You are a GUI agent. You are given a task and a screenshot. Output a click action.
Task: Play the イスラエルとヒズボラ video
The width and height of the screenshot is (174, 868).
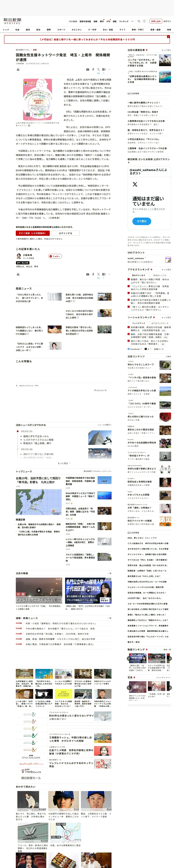tap(39, 590)
